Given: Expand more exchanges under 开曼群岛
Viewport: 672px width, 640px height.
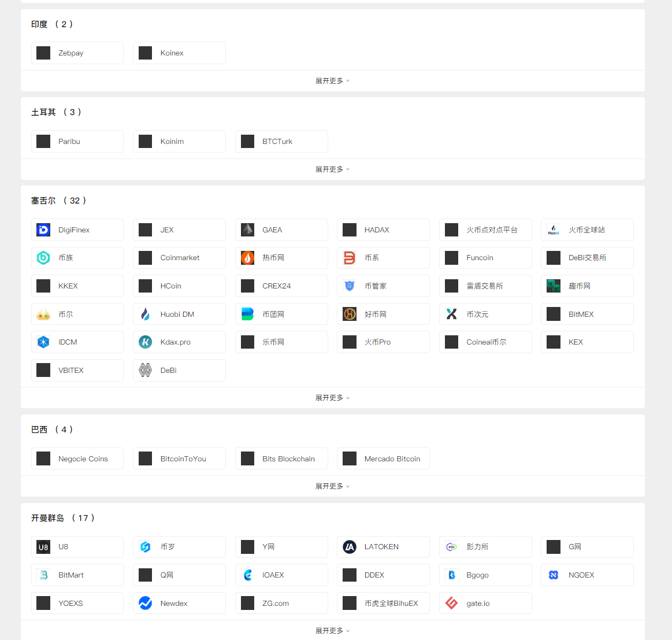Looking at the screenshot, I should (x=333, y=631).
